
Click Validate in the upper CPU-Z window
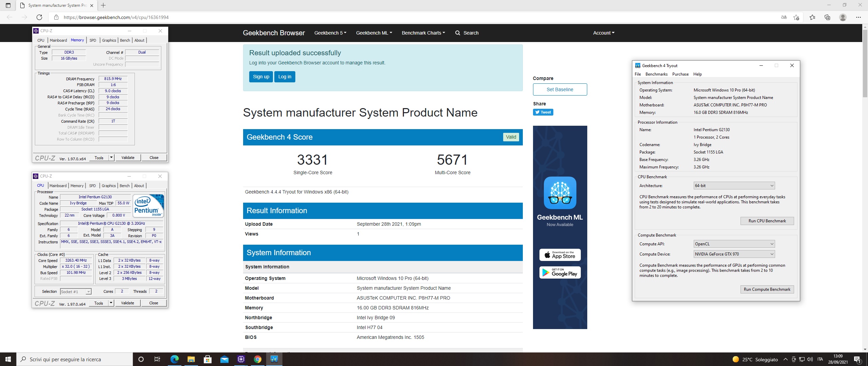click(x=128, y=158)
